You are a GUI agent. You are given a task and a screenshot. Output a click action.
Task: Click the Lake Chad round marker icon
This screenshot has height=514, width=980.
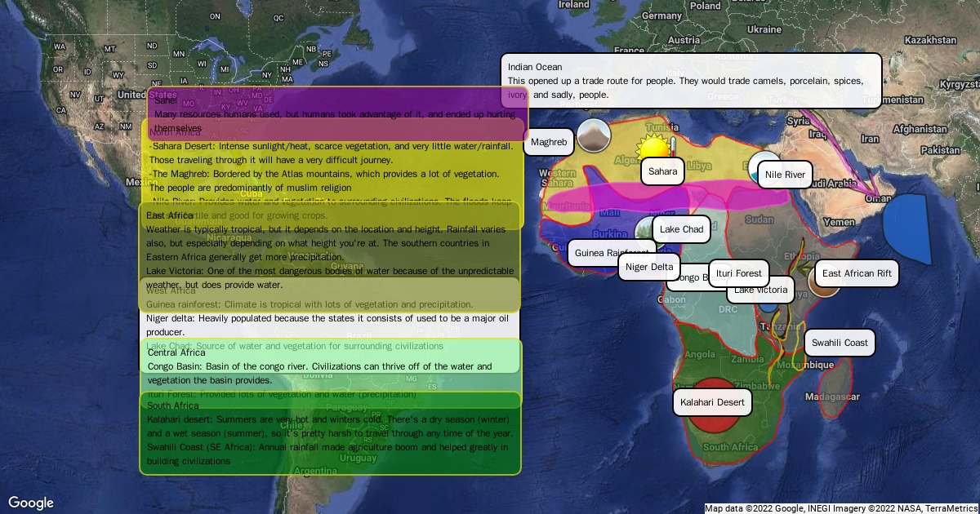[x=649, y=233]
